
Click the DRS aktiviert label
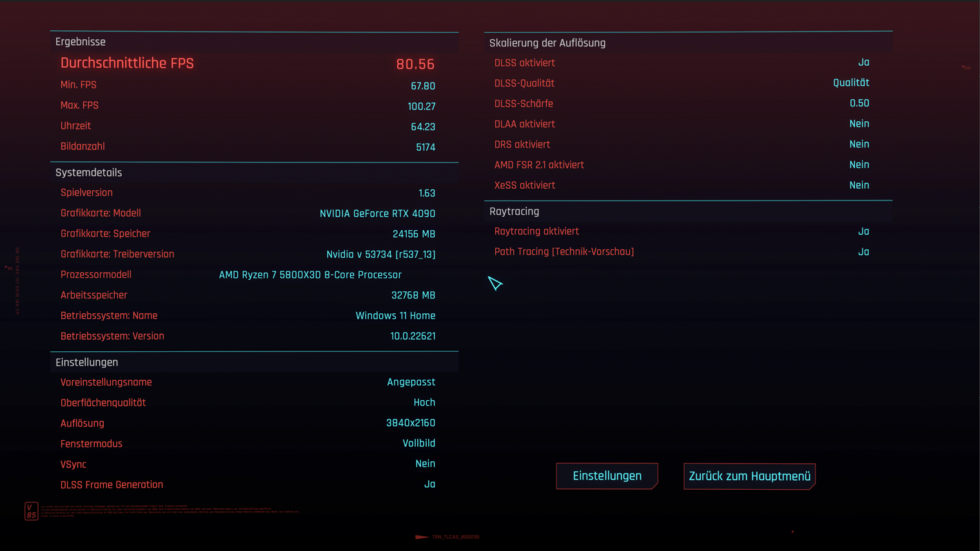tap(522, 145)
